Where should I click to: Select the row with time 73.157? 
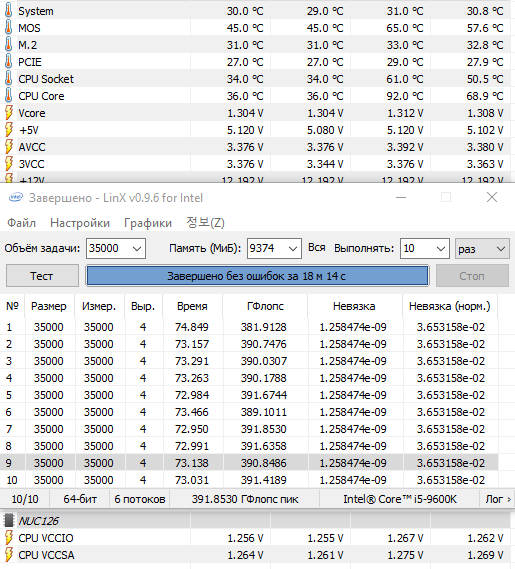249,344
